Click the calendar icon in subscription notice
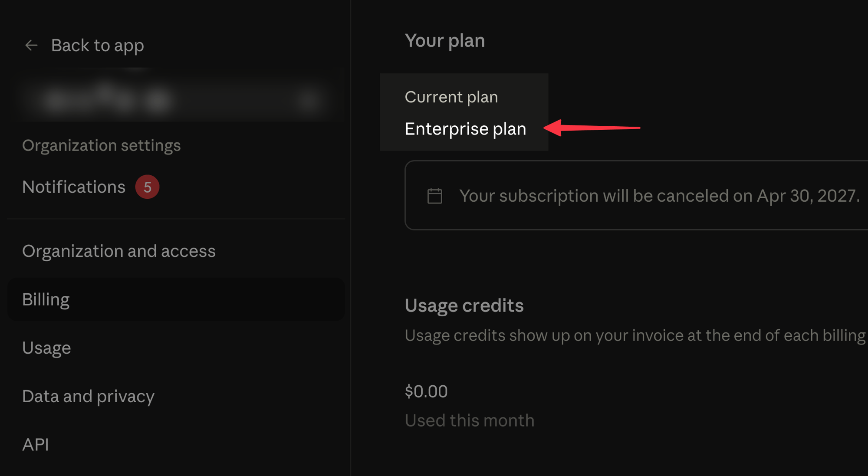Screen dimensions: 868x476 pyautogui.click(x=434, y=196)
